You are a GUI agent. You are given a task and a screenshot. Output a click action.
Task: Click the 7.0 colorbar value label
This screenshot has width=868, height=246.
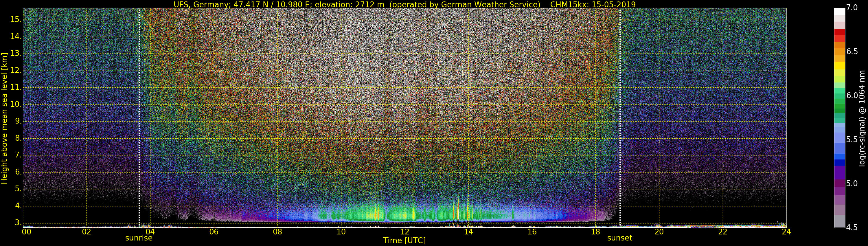coord(852,8)
